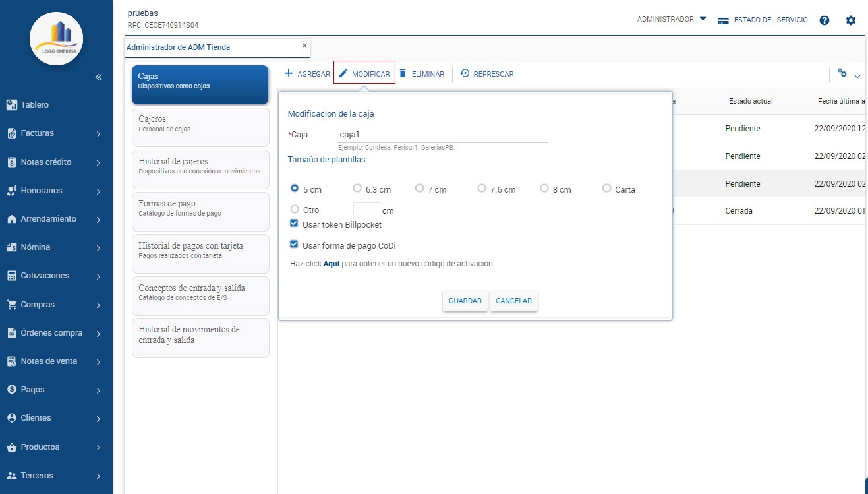This screenshot has width=868, height=494.
Task: Toggle Usar forma de pago CoDi checkbox
Action: click(294, 245)
